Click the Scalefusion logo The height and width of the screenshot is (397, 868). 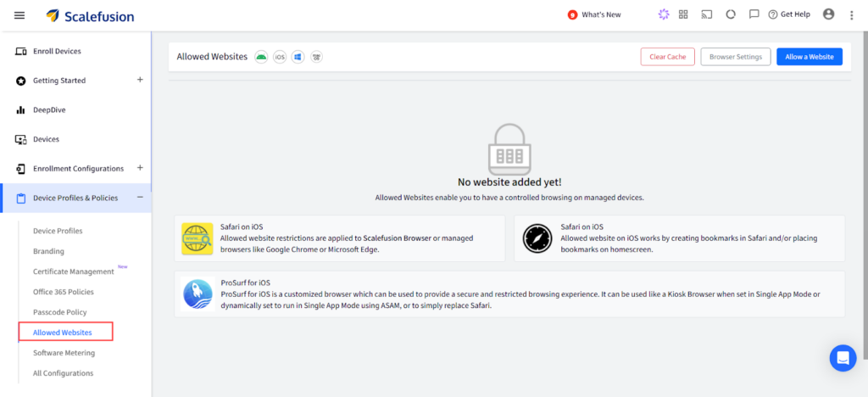90,16
